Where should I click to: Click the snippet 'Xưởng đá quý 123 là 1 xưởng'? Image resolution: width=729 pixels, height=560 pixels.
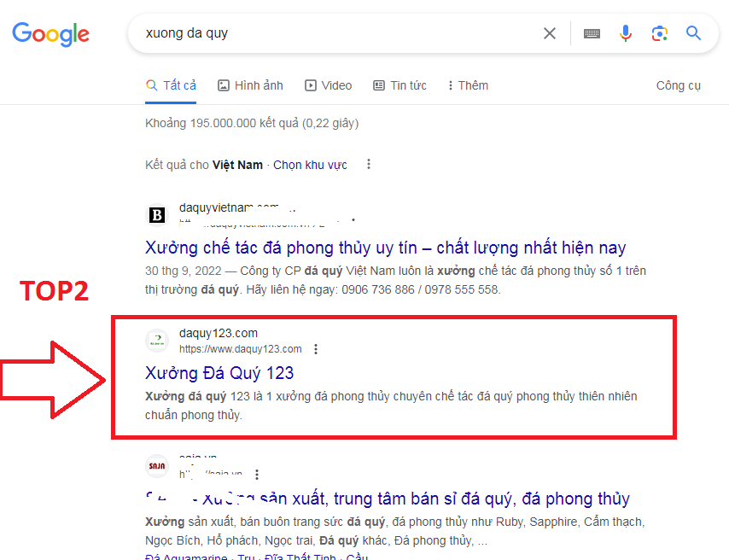[391, 405]
